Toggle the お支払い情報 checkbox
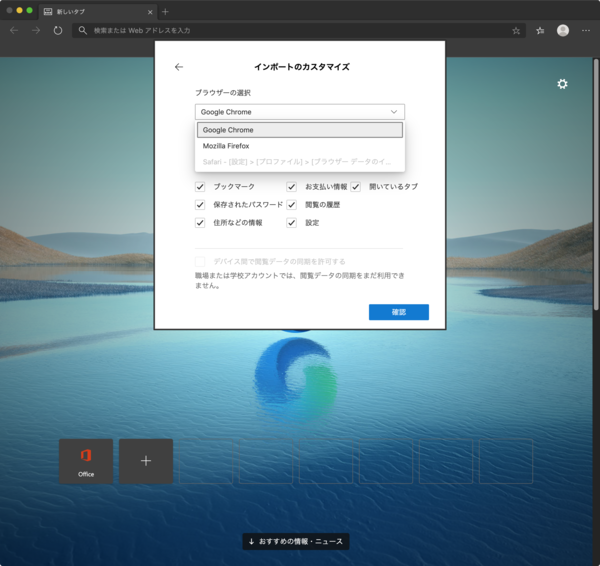The height and width of the screenshot is (566, 600). click(292, 187)
